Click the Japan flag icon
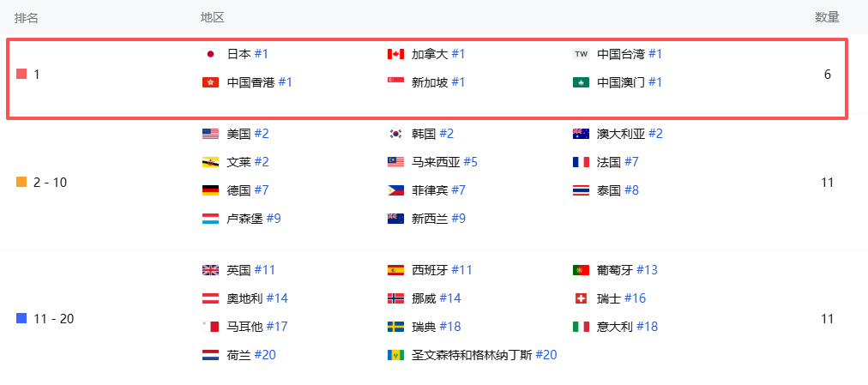This screenshot has width=868, height=385. (210, 54)
